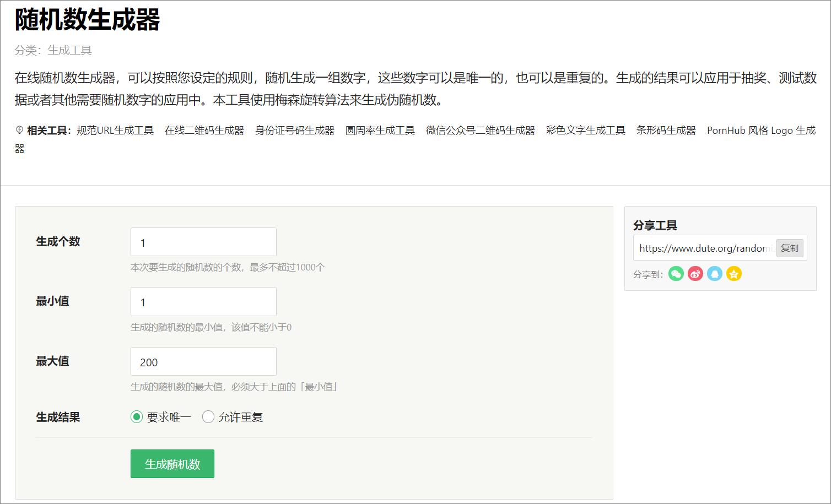Share the tool to WeChat

pos(676,274)
